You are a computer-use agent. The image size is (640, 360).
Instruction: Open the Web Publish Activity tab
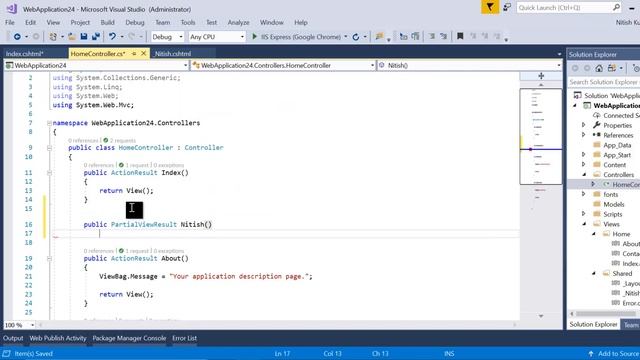pyautogui.click(x=58, y=338)
